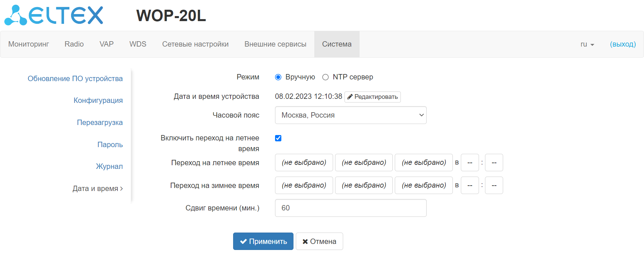Click the checkmark icon on Применить

[243, 242]
